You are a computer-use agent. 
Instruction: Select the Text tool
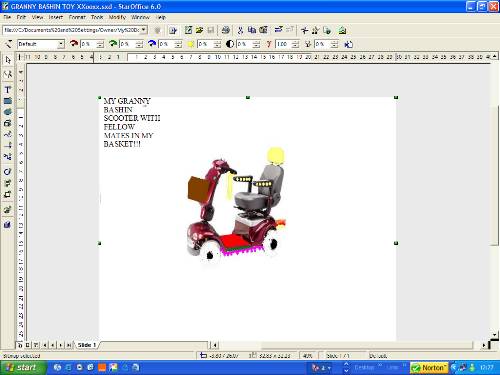pos(8,89)
